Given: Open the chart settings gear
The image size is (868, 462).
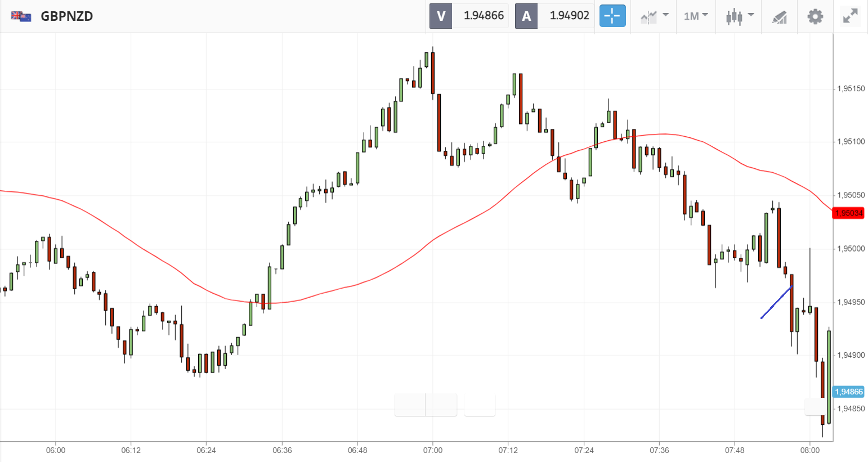Looking at the screenshot, I should tap(815, 16).
